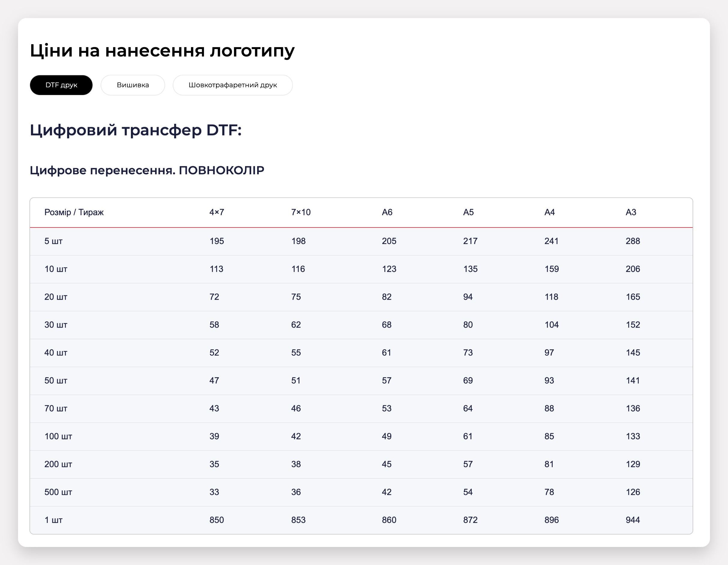The width and height of the screenshot is (728, 565).
Task: Click price 195 in the 5 шт row
Action: point(217,241)
